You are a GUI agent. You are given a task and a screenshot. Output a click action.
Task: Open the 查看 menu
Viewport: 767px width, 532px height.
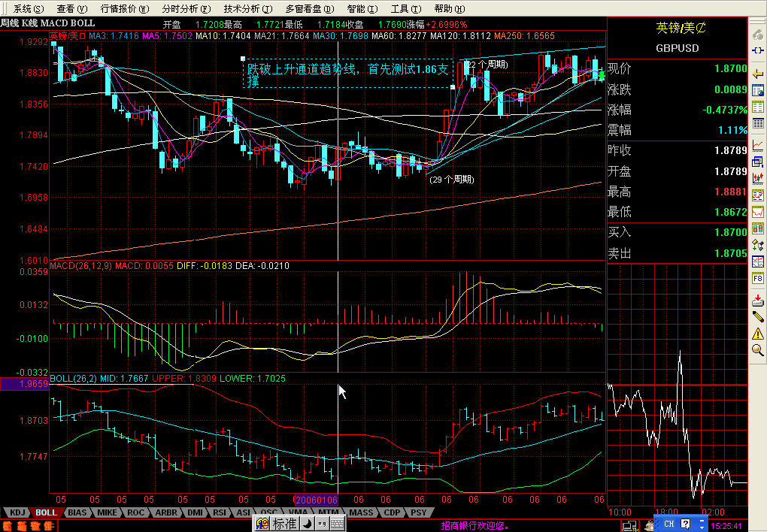[71, 9]
